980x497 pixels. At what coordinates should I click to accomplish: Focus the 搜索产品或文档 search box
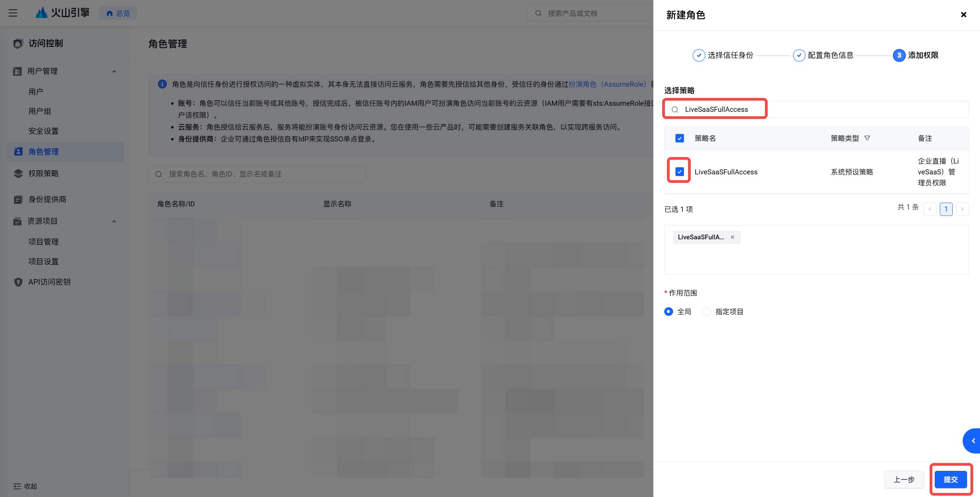point(590,13)
